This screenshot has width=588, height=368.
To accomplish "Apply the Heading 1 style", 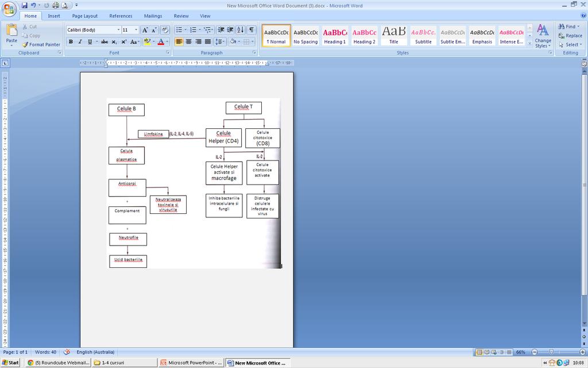I will [x=335, y=36].
